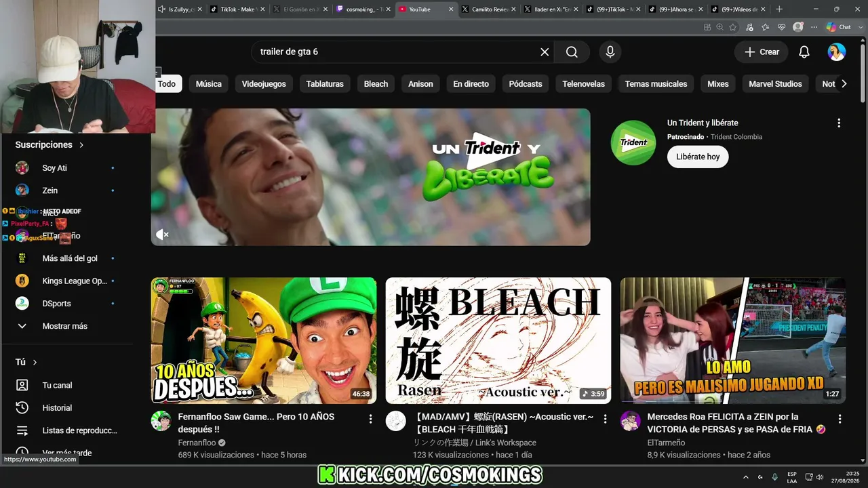Click the Historial clock icon
This screenshot has height=488, width=868.
point(22,408)
